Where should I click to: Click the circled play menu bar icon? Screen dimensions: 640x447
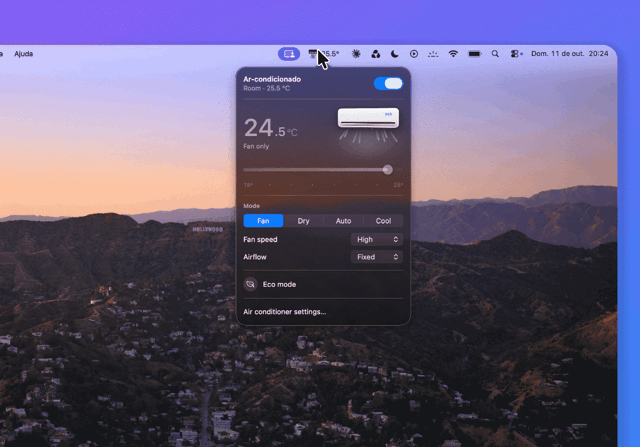tap(414, 54)
